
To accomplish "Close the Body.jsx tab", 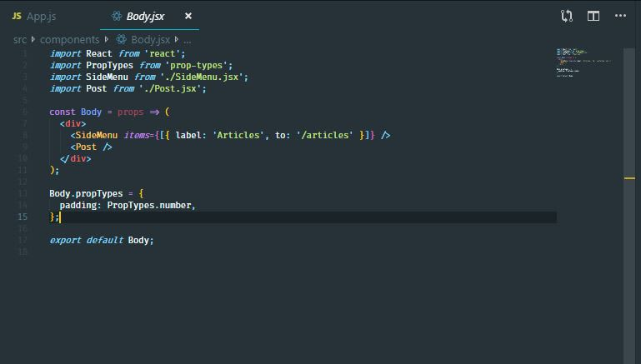I will tap(188, 16).
